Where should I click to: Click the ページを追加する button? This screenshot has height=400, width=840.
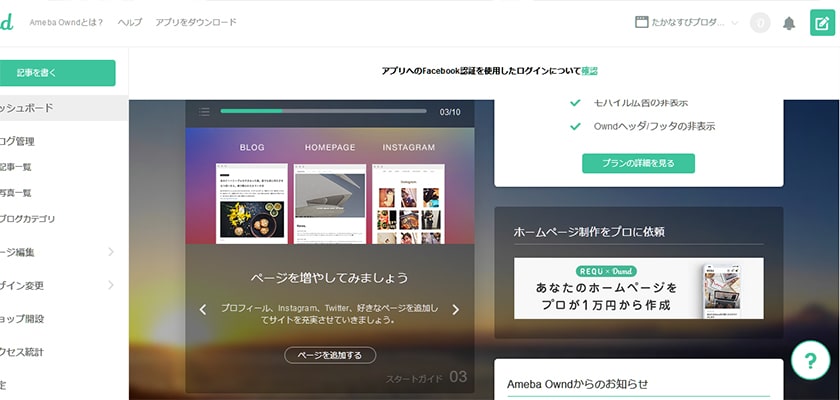[x=330, y=355]
